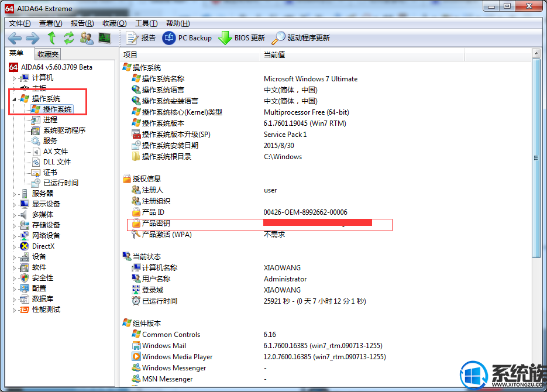Image resolution: width=547 pixels, height=392 pixels.
Task: Open the 报告(R) menu
Action: point(82,23)
